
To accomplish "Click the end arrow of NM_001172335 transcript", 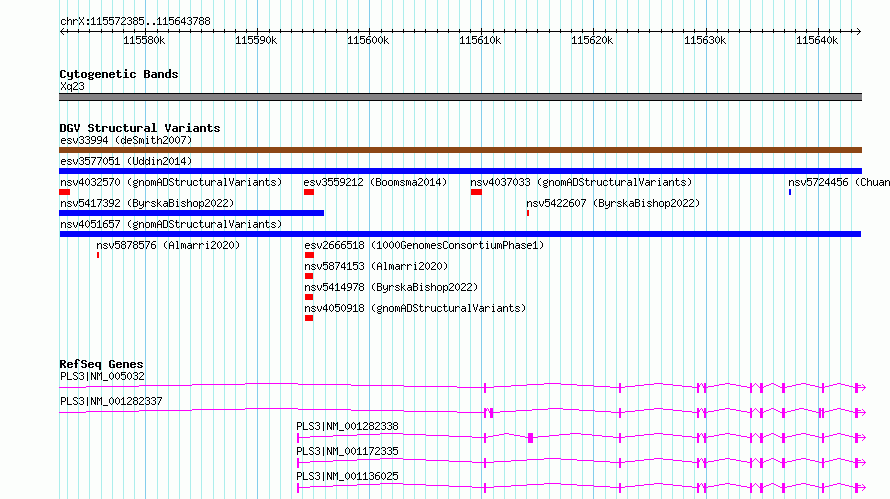I will pos(862,463).
